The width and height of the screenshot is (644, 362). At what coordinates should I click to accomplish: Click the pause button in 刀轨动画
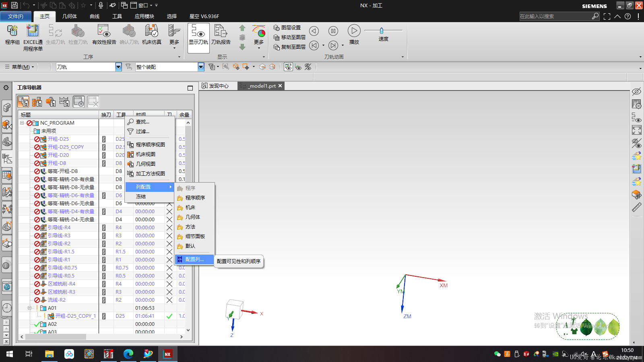333,31
